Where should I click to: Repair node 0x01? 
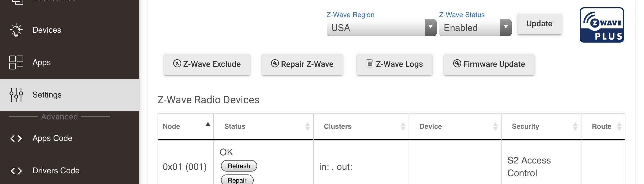click(x=237, y=180)
